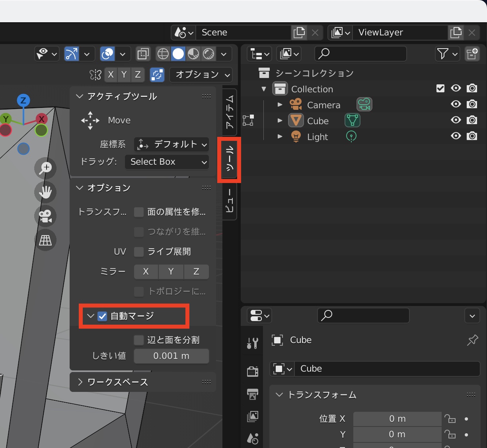
Task: Click the pan view hand icon
Action: (x=45, y=192)
